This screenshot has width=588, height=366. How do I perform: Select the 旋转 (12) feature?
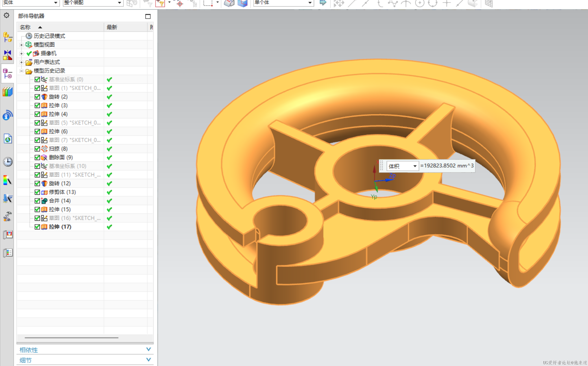[x=60, y=183]
